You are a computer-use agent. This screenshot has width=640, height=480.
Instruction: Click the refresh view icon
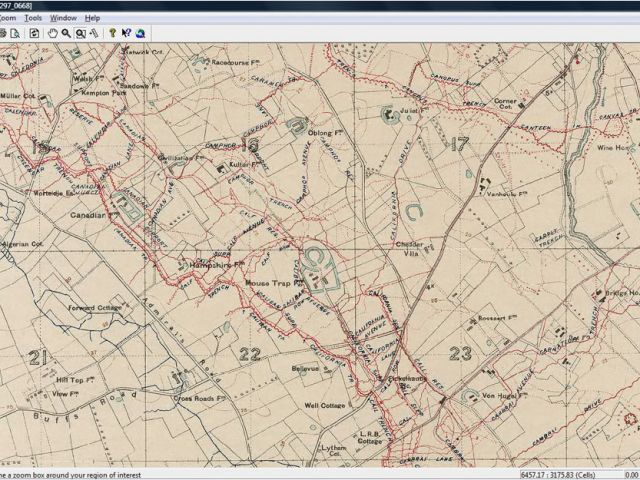(x=34, y=33)
